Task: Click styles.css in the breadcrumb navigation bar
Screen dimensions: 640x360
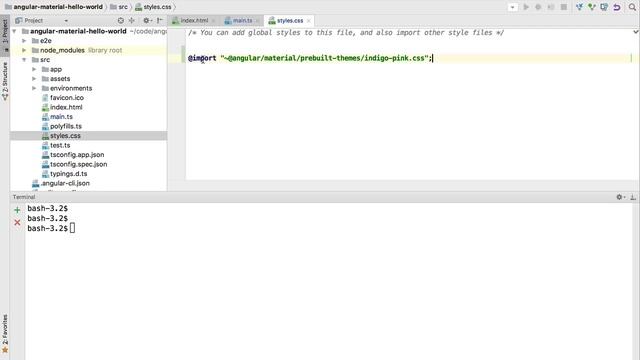Action: point(157,7)
